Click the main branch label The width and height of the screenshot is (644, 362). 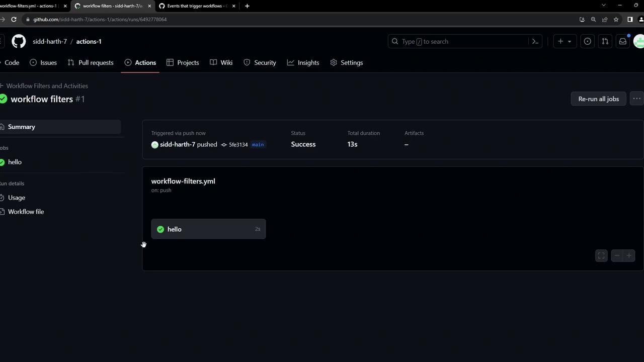tap(258, 145)
